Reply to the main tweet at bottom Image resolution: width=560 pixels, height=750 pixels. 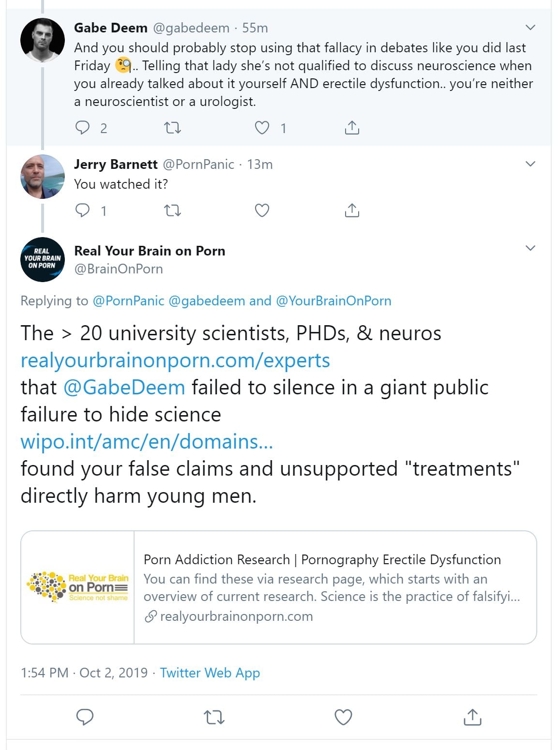click(85, 717)
